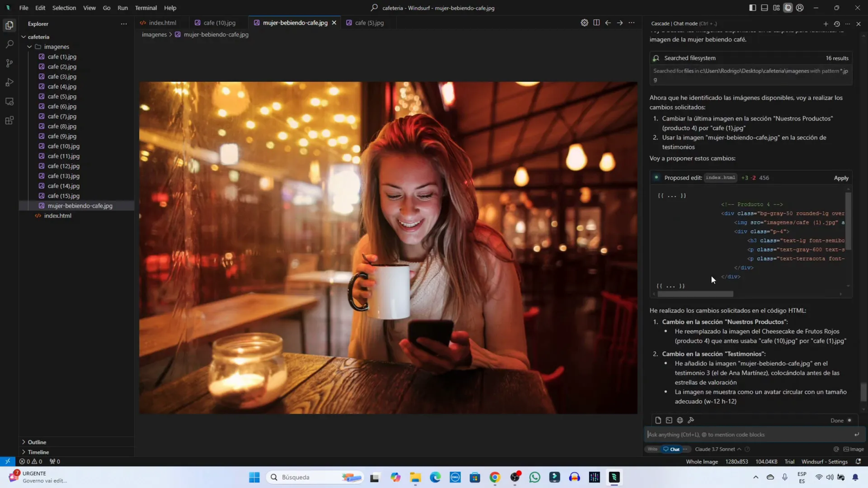The height and width of the screenshot is (488, 868).
Task: Switch Cascade to Write mode
Action: (653, 449)
